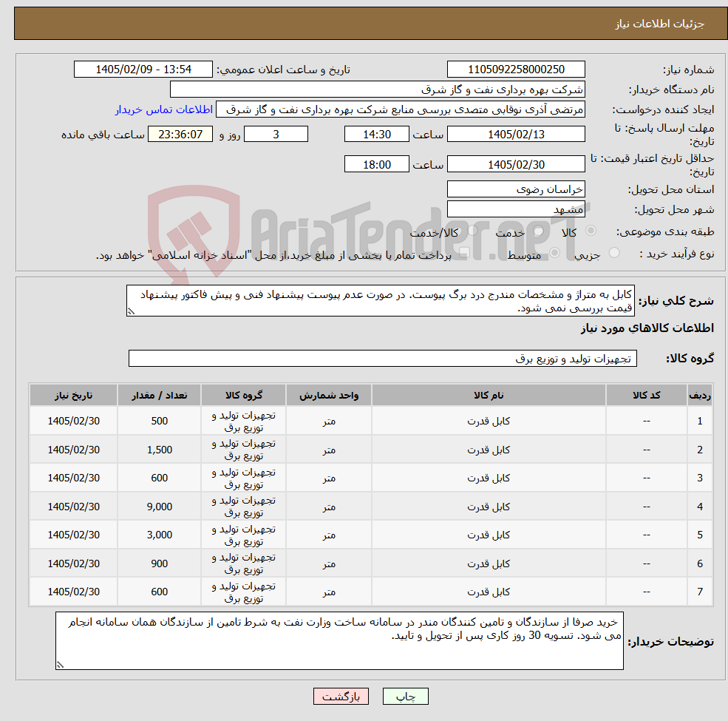Click the product code -- in row 6

pyautogui.click(x=646, y=563)
